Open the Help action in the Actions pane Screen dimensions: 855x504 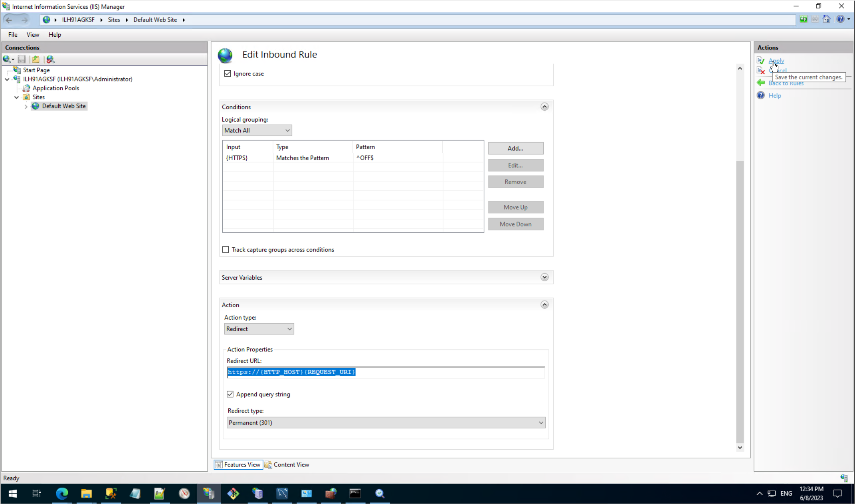(774, 95)
